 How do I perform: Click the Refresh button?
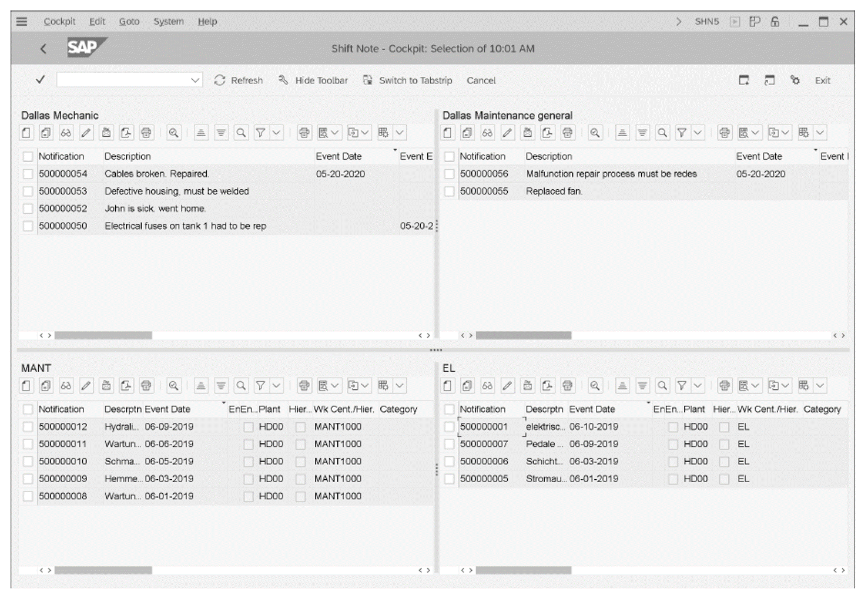(x=239, y=80)
